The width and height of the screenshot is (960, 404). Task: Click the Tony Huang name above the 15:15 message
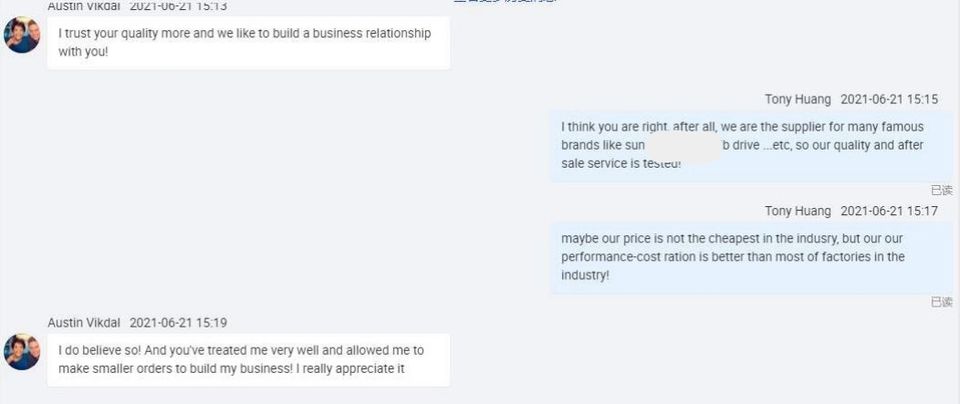click(x=797, y=99)
